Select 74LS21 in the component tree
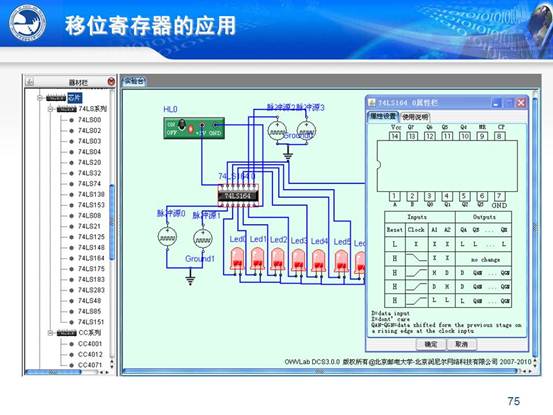Image resolution: width=553 pixels, height=415 pixels. pos(89,226)
